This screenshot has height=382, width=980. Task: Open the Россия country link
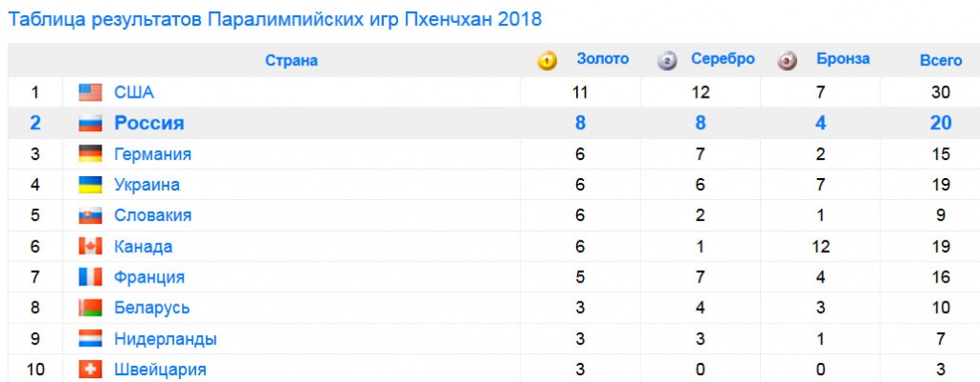point(148,124)
